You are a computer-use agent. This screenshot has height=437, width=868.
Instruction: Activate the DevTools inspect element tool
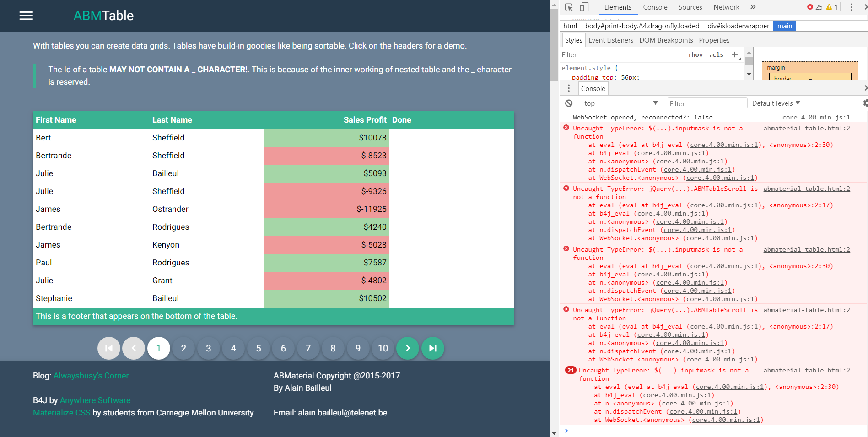pyautogui.click(x=569, y=7)
